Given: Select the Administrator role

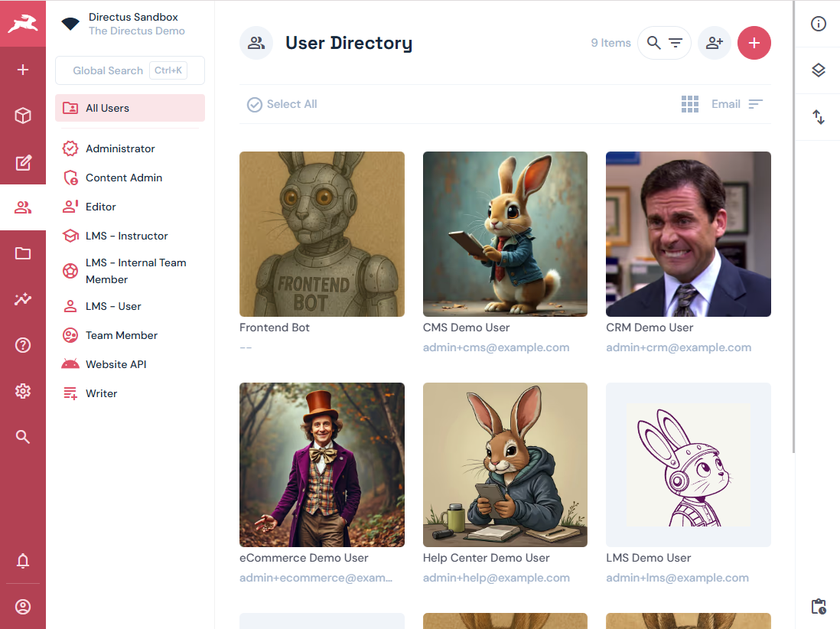Looking at the screenshot, I should [120, 148].
